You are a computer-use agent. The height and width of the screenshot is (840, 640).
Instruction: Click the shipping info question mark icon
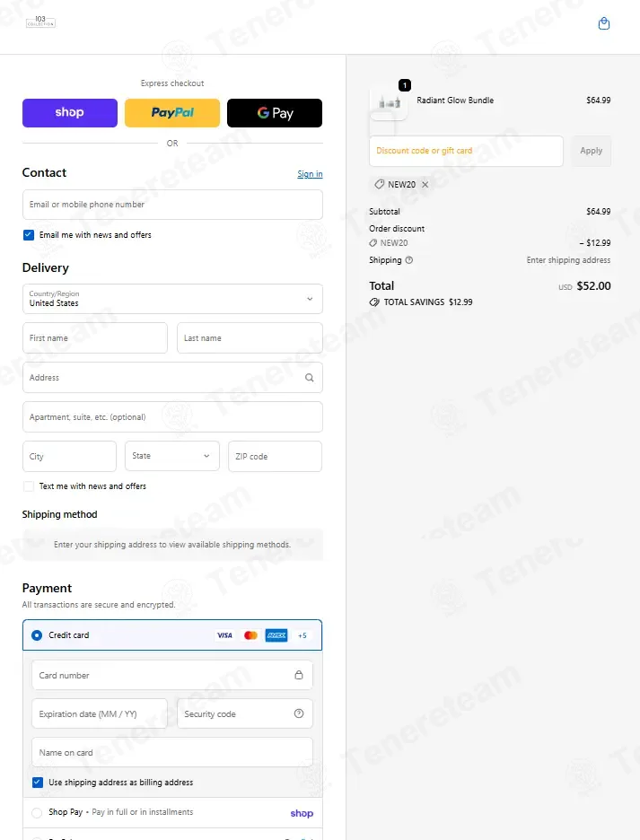(409, 260)
